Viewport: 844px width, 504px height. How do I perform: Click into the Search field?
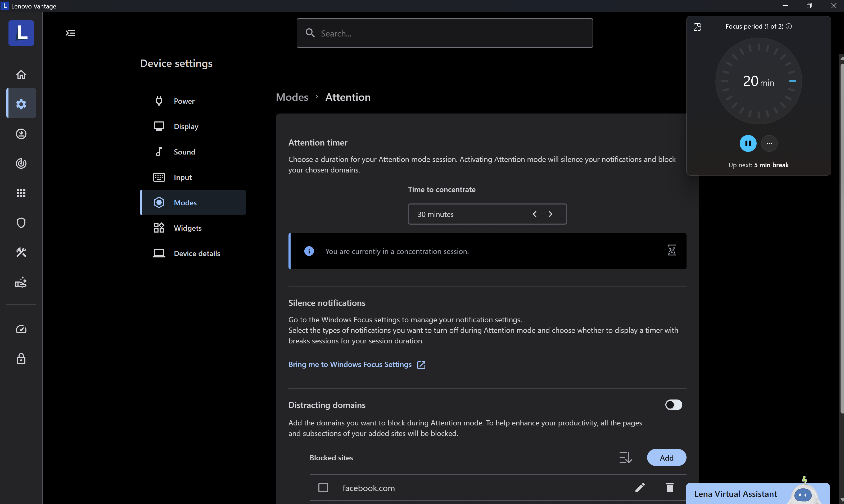[x=445, y=33]
